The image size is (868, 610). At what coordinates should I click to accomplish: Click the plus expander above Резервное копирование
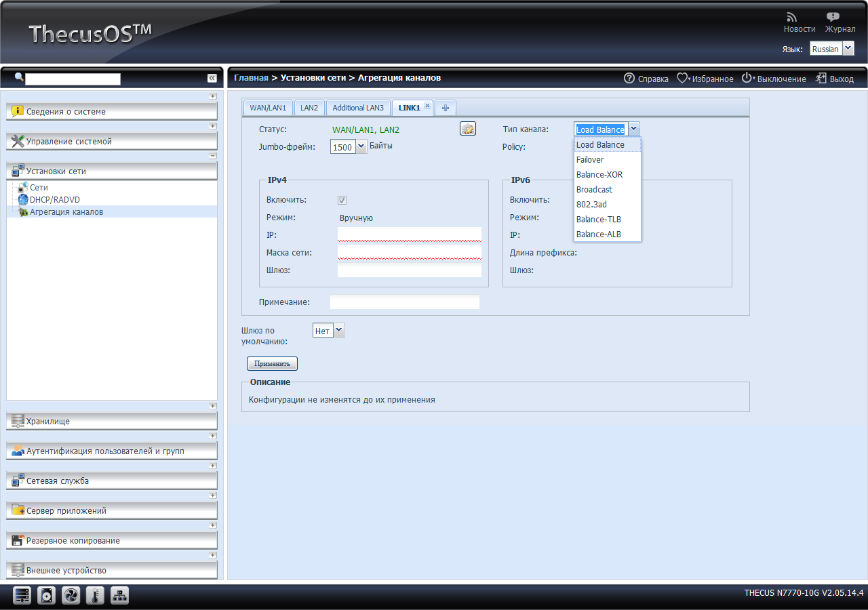213,525
